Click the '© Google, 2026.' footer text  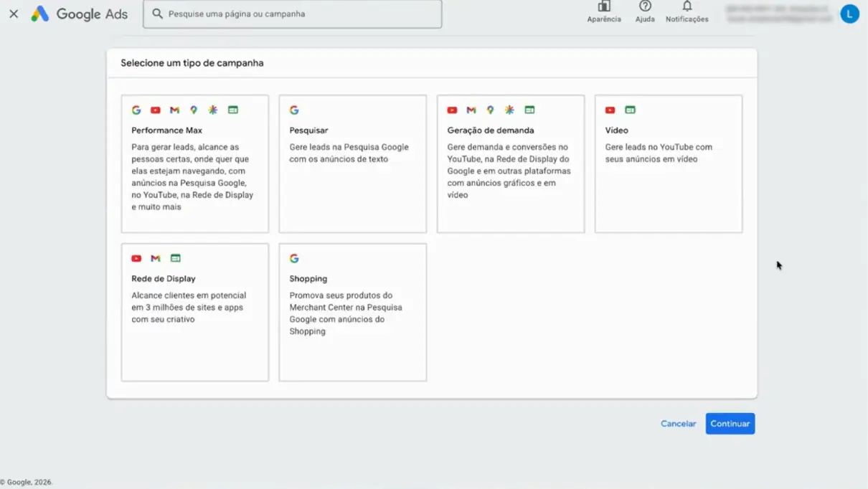tap(27, 483)
